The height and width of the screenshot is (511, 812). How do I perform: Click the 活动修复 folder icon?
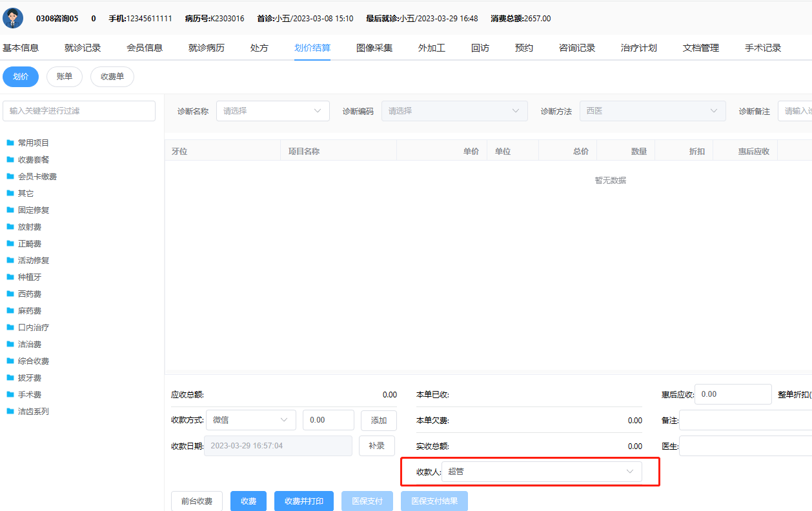tap(10, 260)
